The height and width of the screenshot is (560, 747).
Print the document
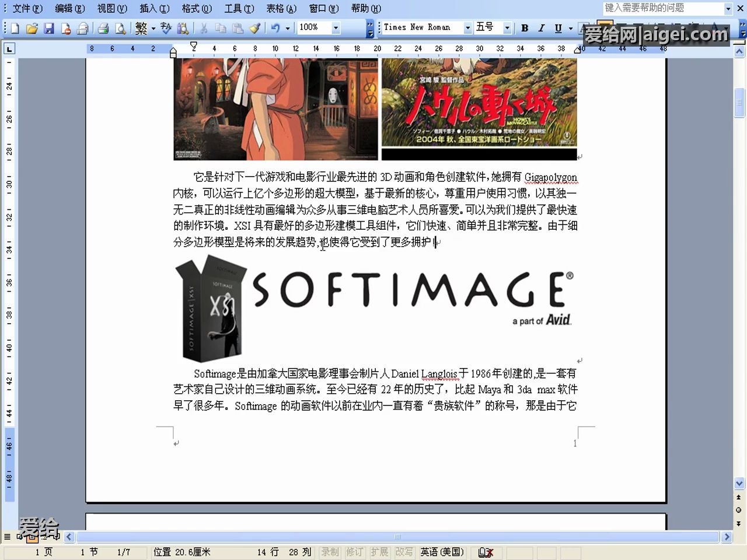point(103,28)
